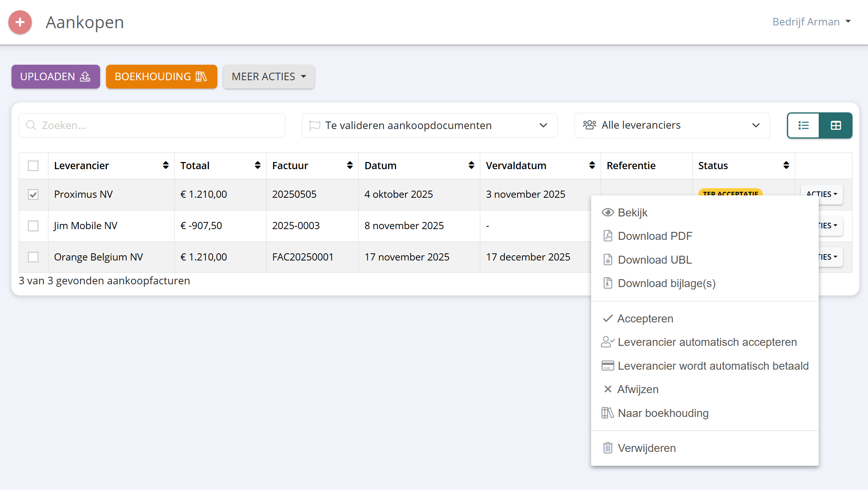Image resolution: width=868 pixels, height=490 pixels.
Task: Uncheck the Proximus NV row checkbox
Action: 33,195
